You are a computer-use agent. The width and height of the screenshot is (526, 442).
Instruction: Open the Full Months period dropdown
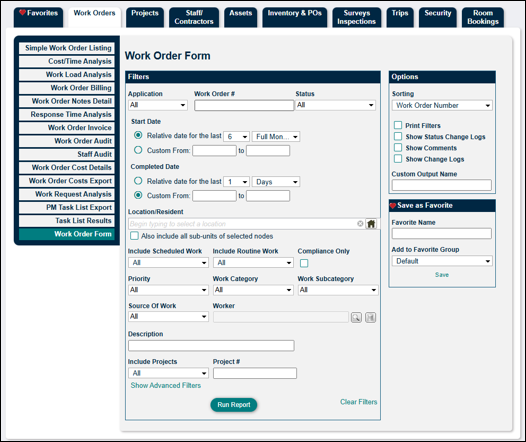(x=276, y=136)
